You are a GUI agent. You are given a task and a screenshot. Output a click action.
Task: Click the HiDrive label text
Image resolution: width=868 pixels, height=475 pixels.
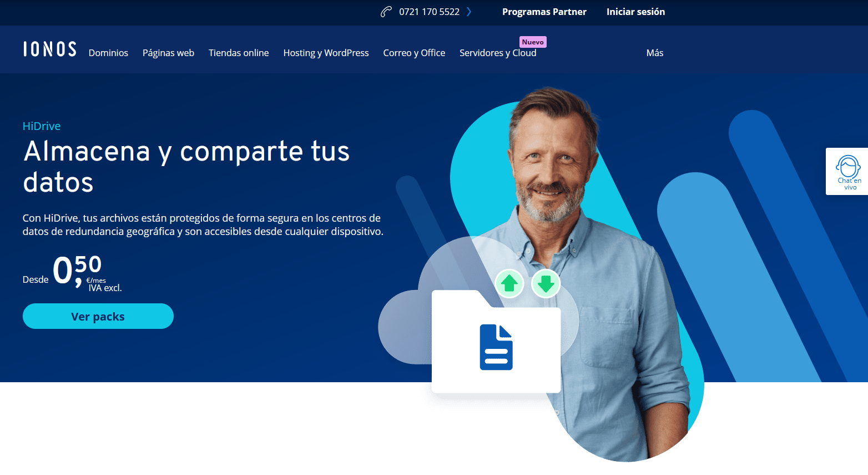(x=42, y=126)
